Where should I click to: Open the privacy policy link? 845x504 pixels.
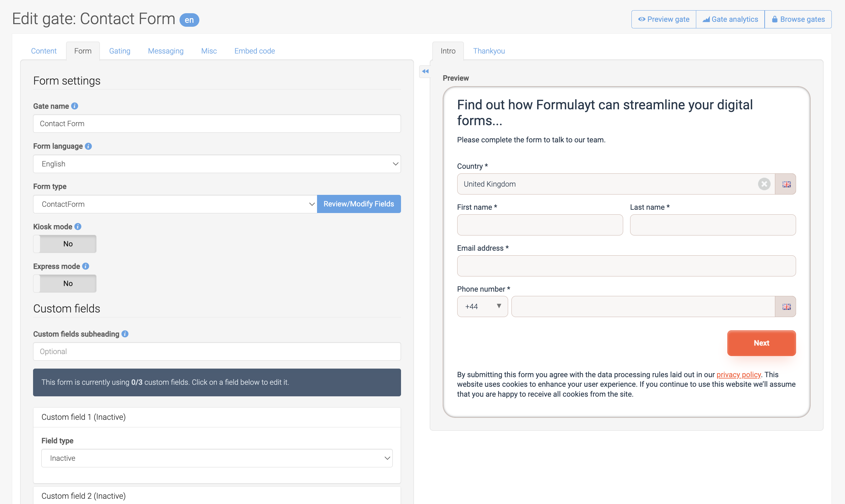[x=738, y=375]
